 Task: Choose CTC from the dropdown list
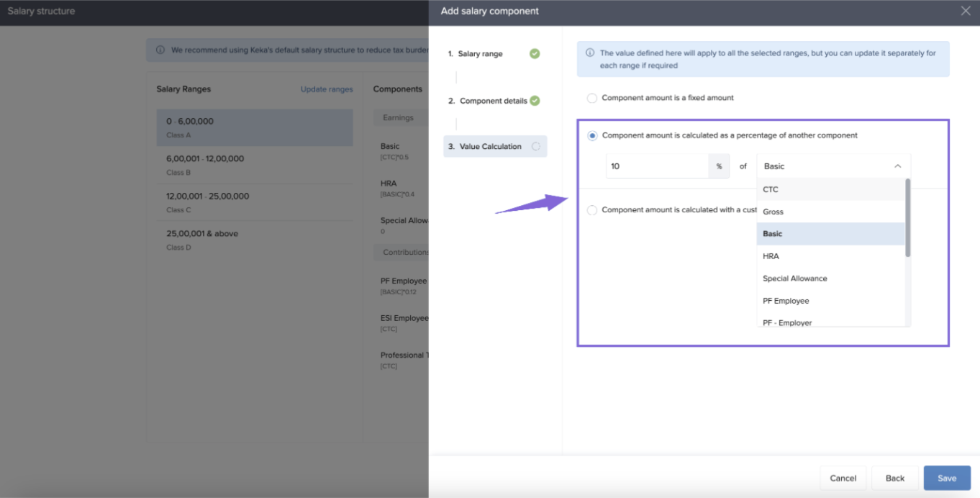click(x=771, y=189)
